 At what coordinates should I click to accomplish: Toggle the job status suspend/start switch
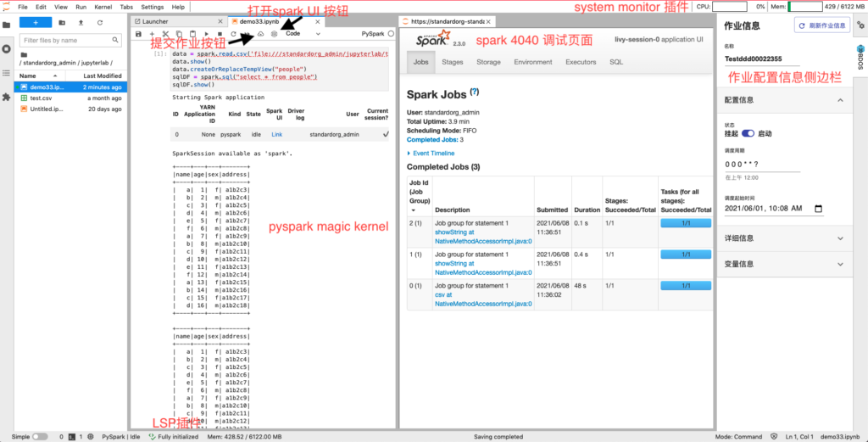point(748,134)
